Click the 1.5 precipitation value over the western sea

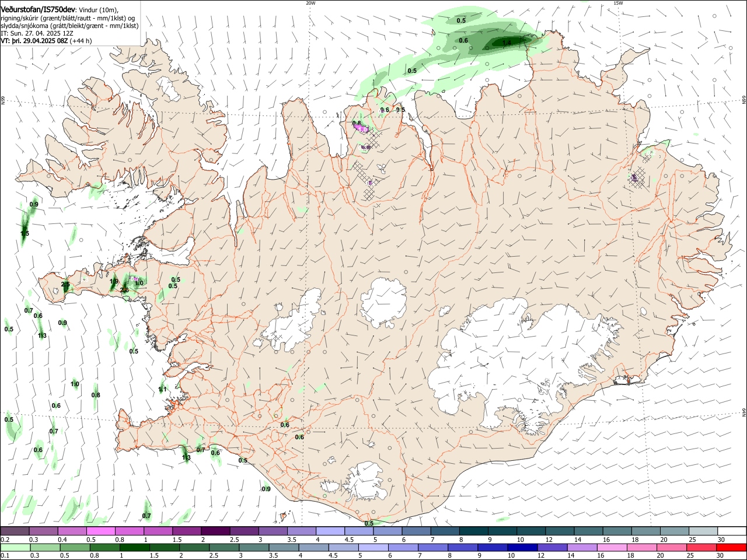pos(25,233)
